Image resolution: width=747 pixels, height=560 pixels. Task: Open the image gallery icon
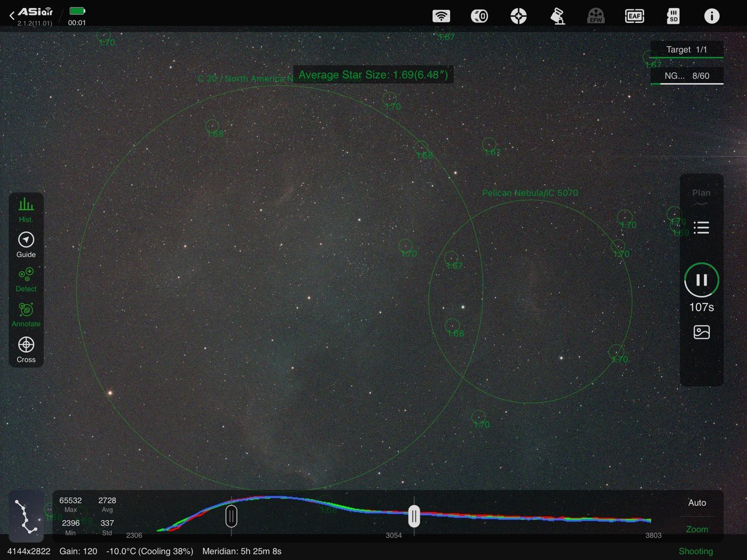702,332
